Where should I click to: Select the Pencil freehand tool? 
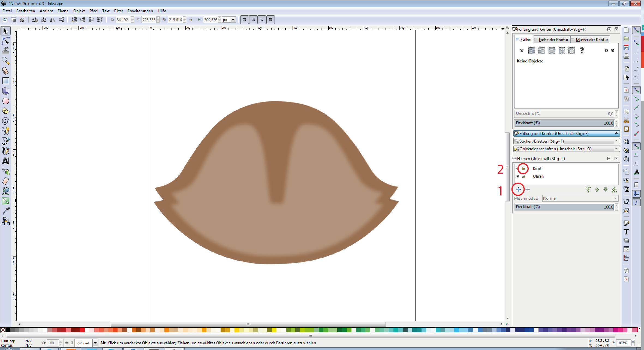5,131
